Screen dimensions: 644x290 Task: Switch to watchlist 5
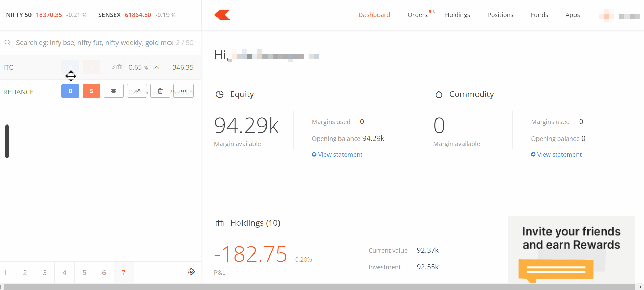click(x=84, y=273)
